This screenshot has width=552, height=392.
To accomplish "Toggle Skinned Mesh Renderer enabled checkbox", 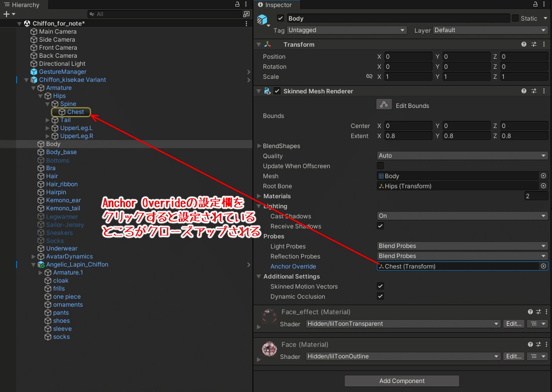I will [277, 91].
